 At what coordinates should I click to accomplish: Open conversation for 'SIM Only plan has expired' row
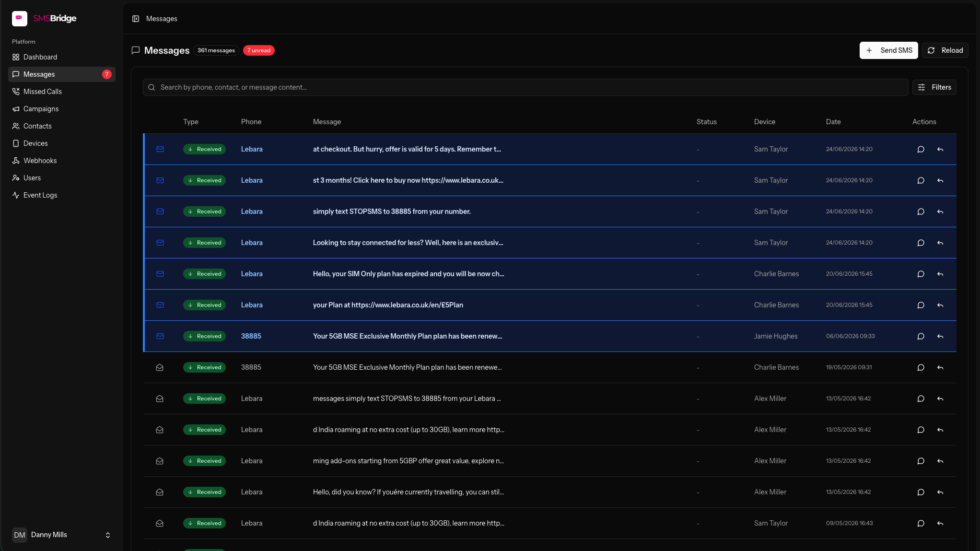coord(921,274)
